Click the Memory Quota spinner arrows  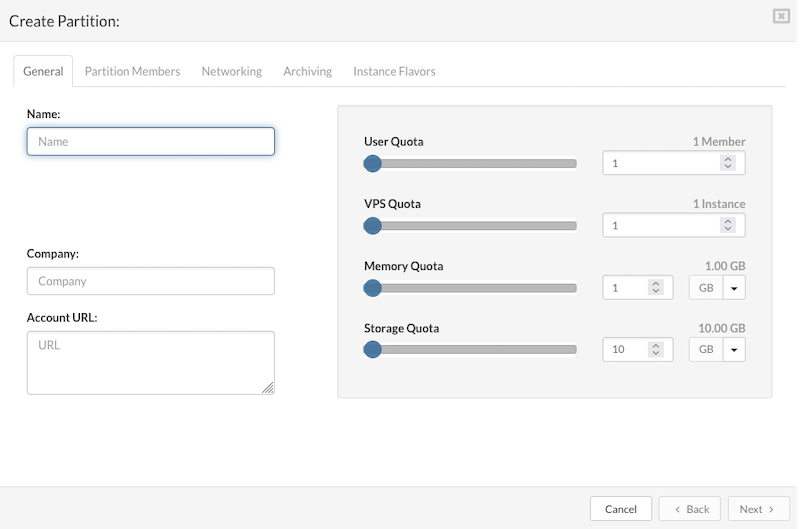(655, 288)
